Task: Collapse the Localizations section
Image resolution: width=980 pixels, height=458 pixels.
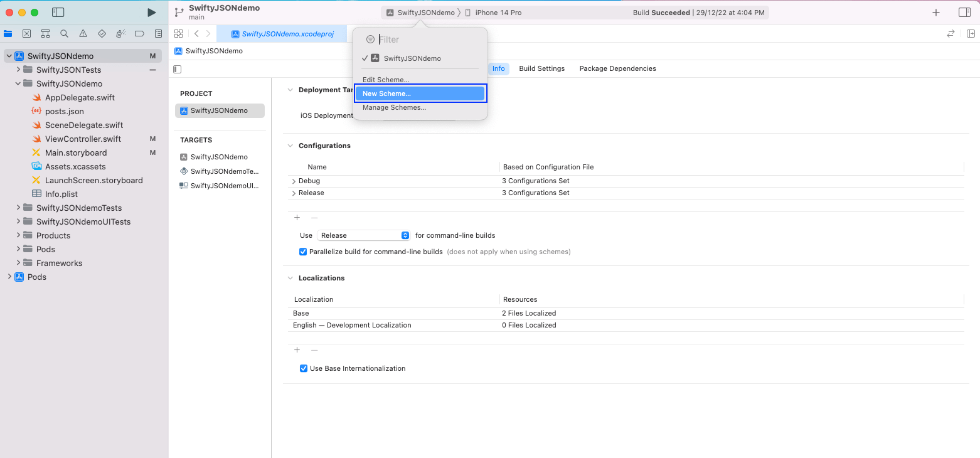Action: click(x=290, y=278)
